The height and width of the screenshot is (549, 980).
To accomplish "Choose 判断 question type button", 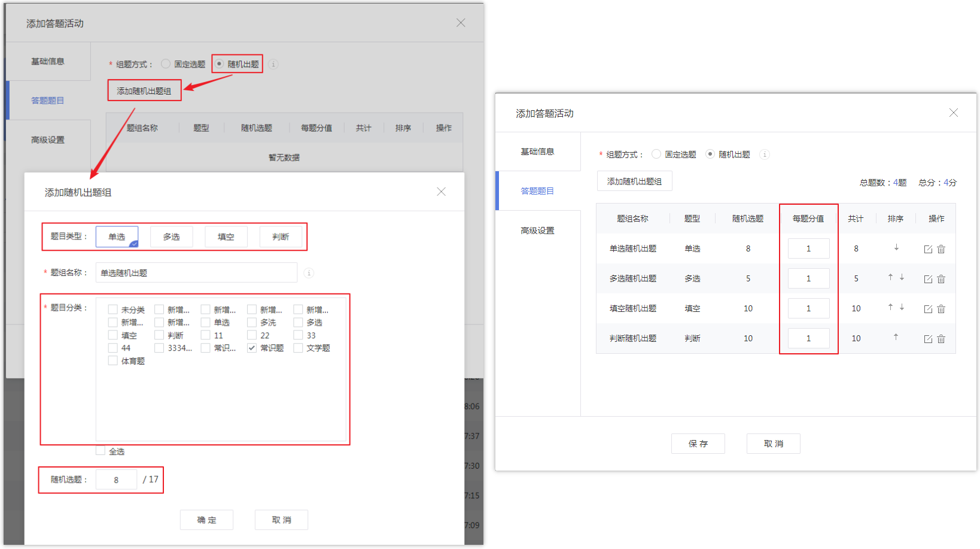I will pos(281,236).
